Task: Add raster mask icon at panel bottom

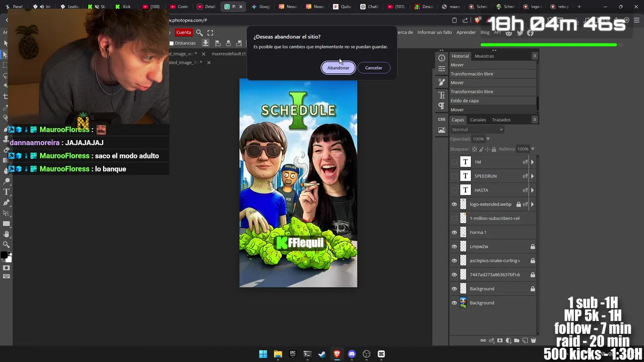Action: [500, 340]
